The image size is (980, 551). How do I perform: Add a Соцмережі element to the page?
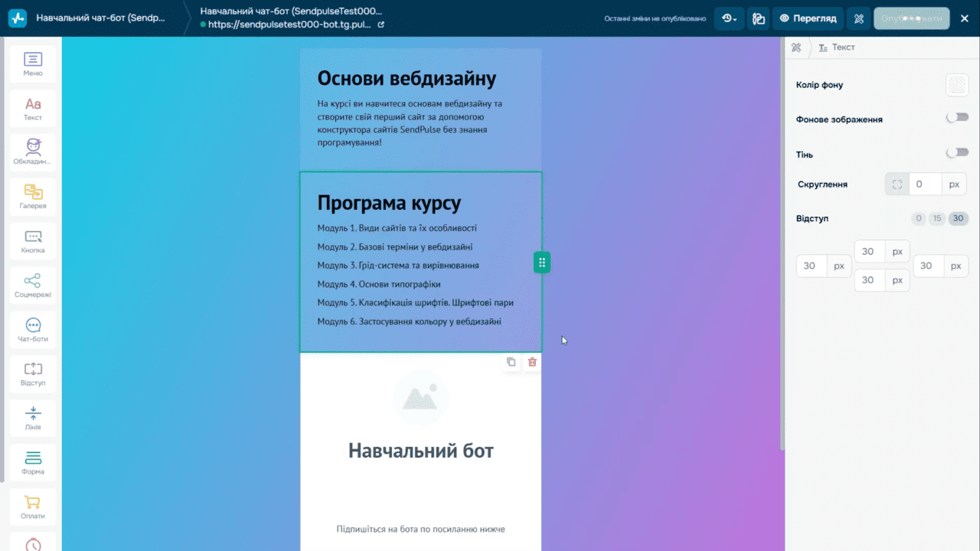32,285
